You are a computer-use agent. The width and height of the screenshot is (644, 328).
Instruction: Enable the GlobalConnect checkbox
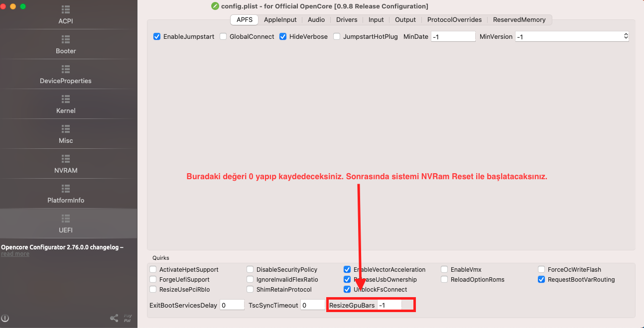(223, 36)
